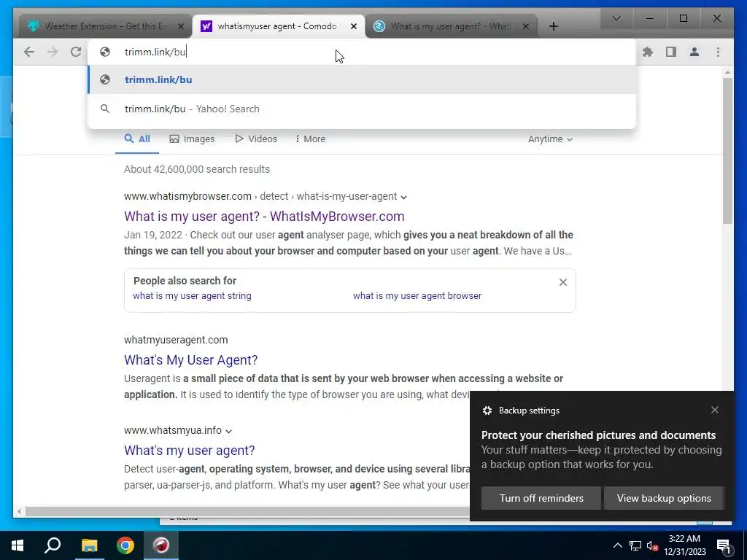Open the tab search dropdown chevron
Viewport: 747px width, 560px height.
616,18
